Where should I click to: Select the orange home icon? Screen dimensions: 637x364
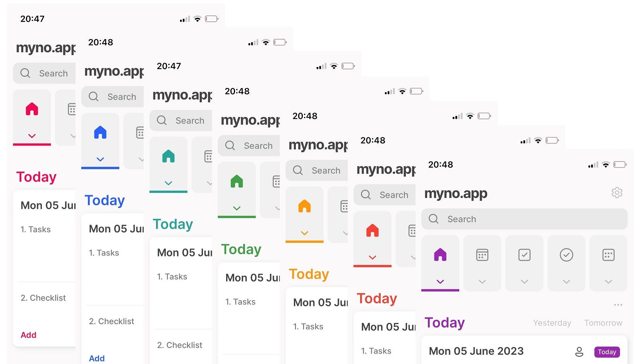[x=305, y=206]
